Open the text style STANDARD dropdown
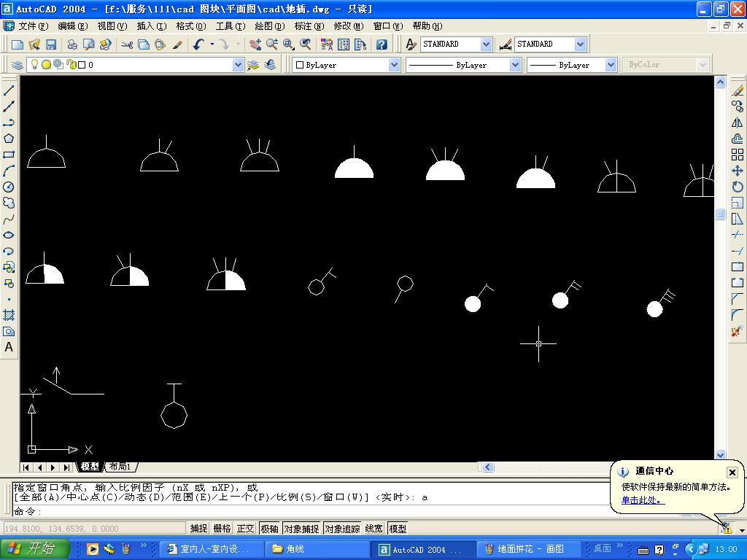747x560 pixels. tap(486, 44)
